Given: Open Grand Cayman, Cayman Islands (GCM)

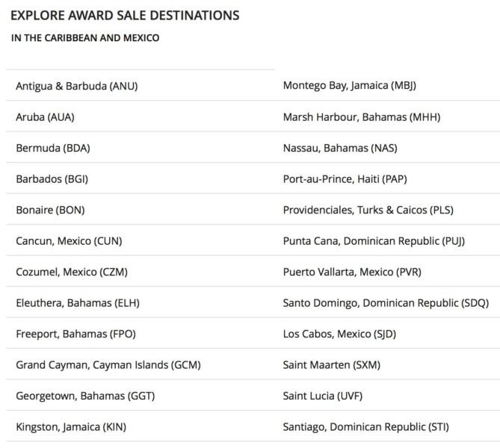Looking at the screenshot, I should pyautogui.click(x=108, y=365).
